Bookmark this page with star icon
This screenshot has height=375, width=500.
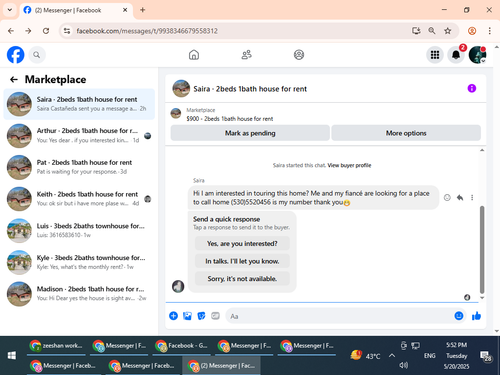click(447, 31)
